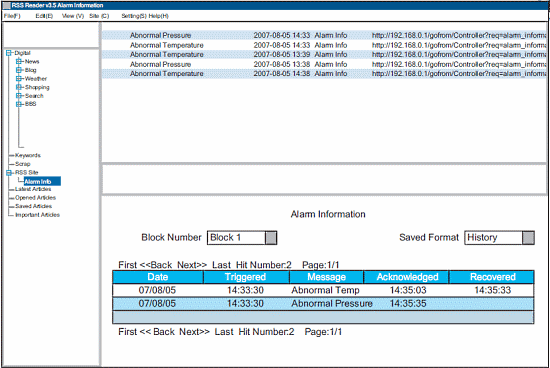Click the 14:35:03 acknowledged time cell
Screen dimensions: 550x368
pos(408,290)
